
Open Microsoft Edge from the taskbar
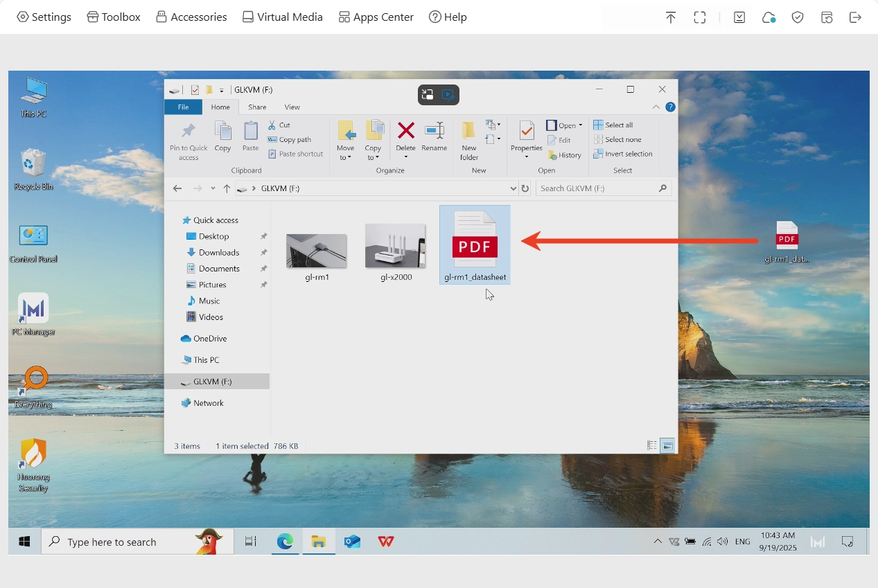(285, 542)
